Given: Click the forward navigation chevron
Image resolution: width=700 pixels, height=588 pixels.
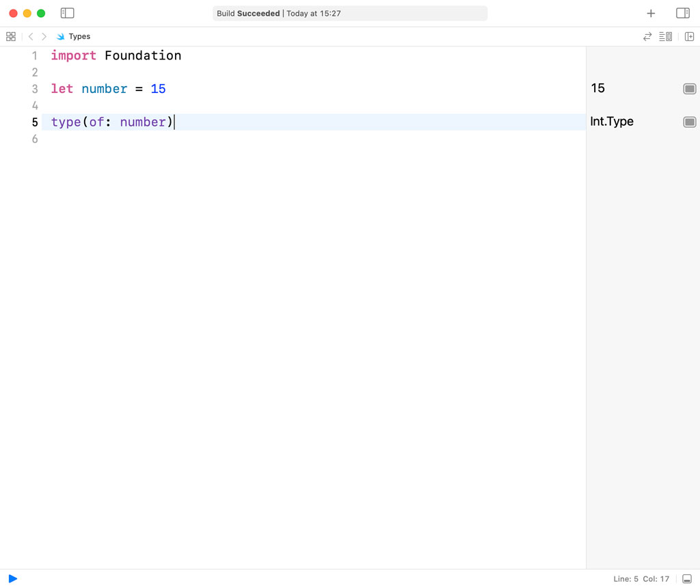Looking at the screenshot, I should (x=44, y=36).
